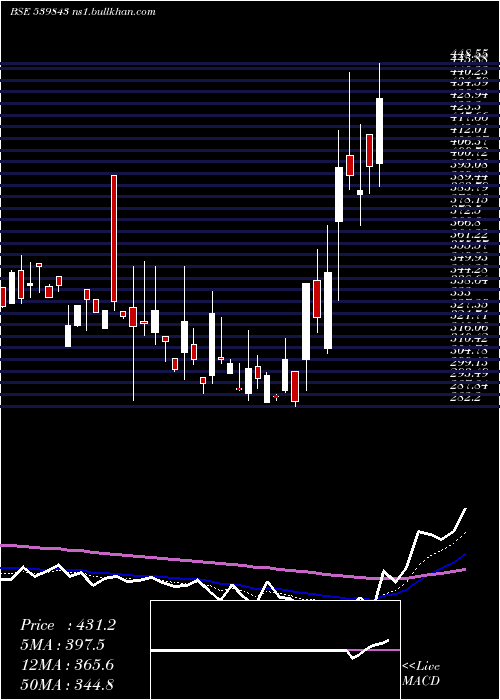This screenshot has height=700, width=500.
Task: Click the white price line peak at right
Action: 466,509
